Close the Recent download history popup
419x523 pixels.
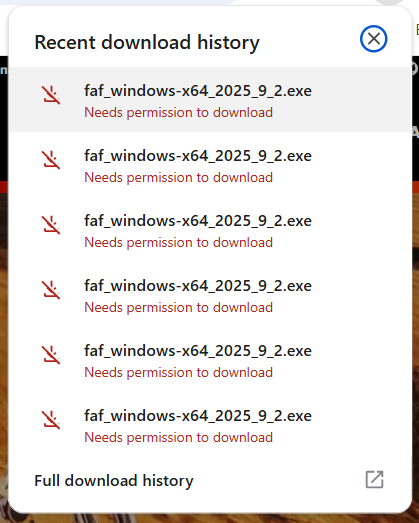pyautogui.click(x=373, y=39)
